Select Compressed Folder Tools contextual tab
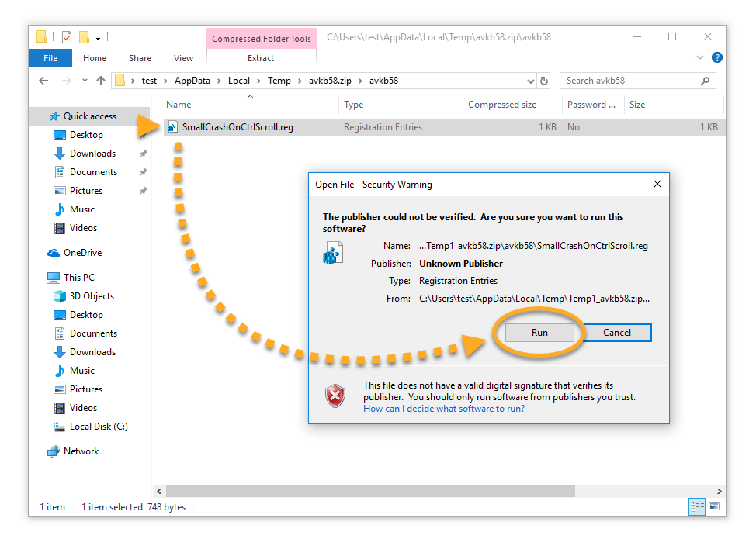The width and height of the screenshot is (756, 539). [x=262, y=39]
